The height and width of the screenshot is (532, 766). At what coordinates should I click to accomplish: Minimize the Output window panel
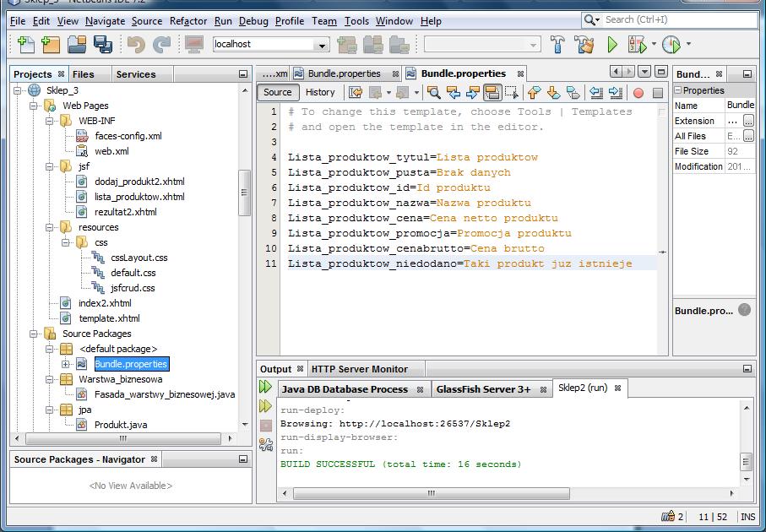pos(747,369)
